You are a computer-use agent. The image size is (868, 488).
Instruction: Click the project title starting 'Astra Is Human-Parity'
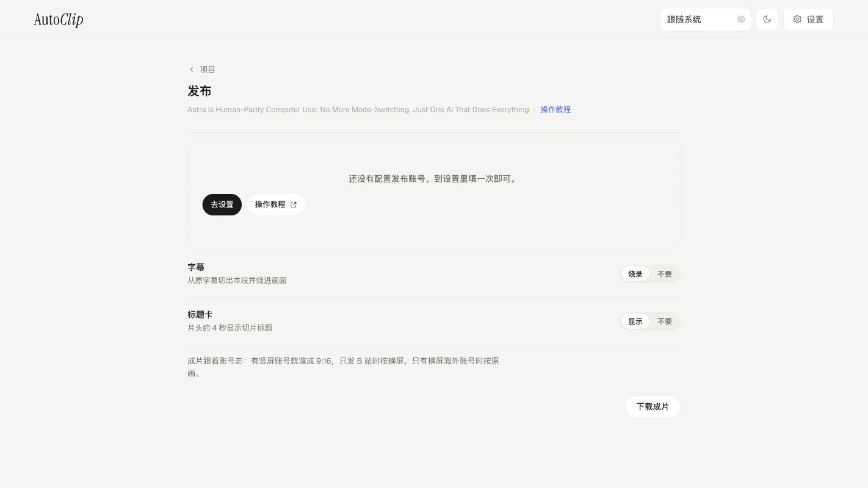click(358, 110)
